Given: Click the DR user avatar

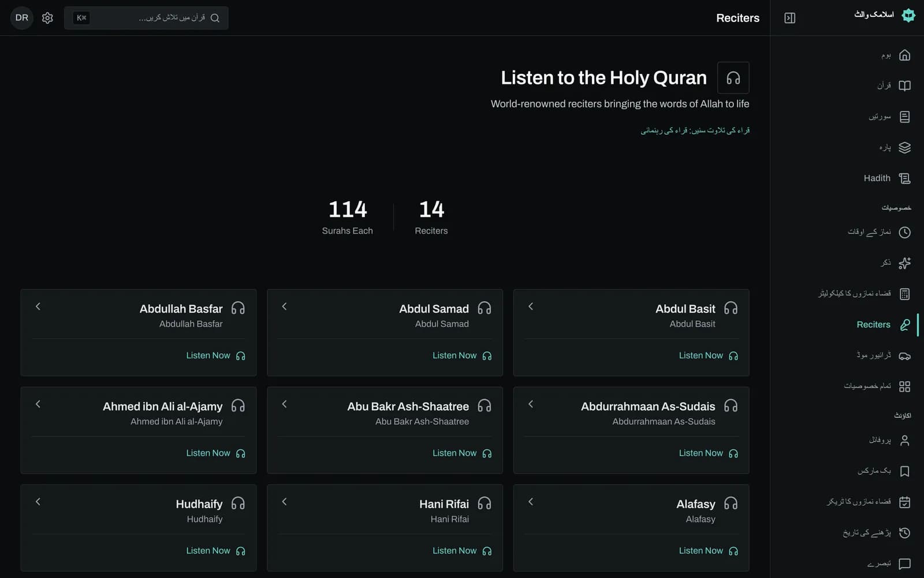Looking at the screenshot, I should pos(22,18).
